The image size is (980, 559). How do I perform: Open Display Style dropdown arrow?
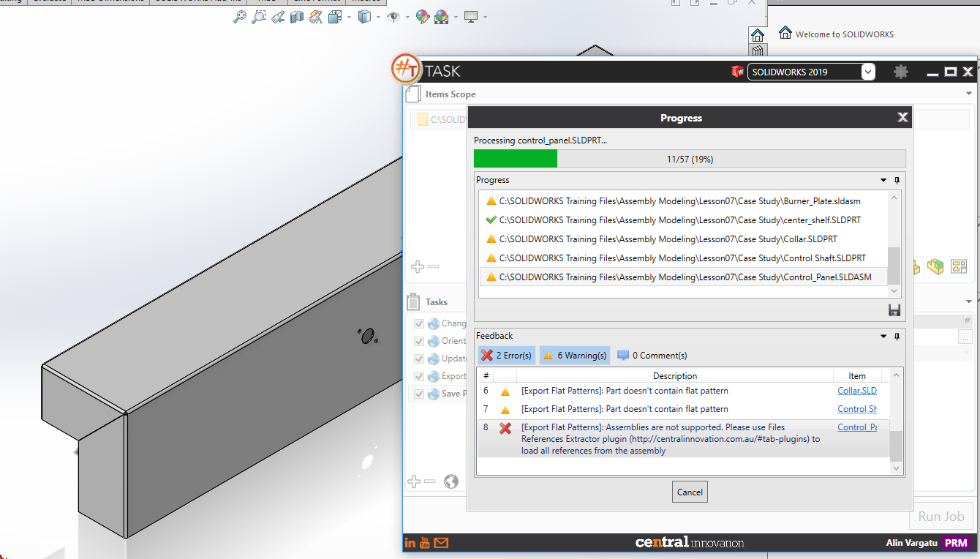coord(378,17)
